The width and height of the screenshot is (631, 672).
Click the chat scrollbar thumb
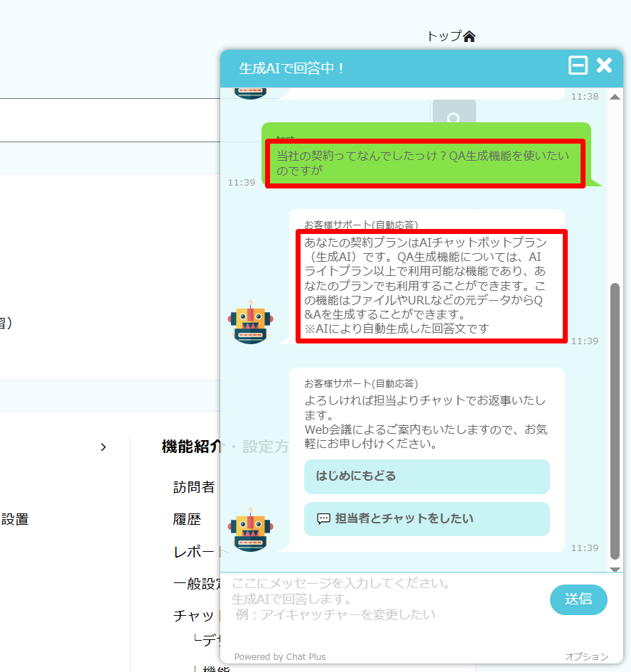[x=615, y=420]
